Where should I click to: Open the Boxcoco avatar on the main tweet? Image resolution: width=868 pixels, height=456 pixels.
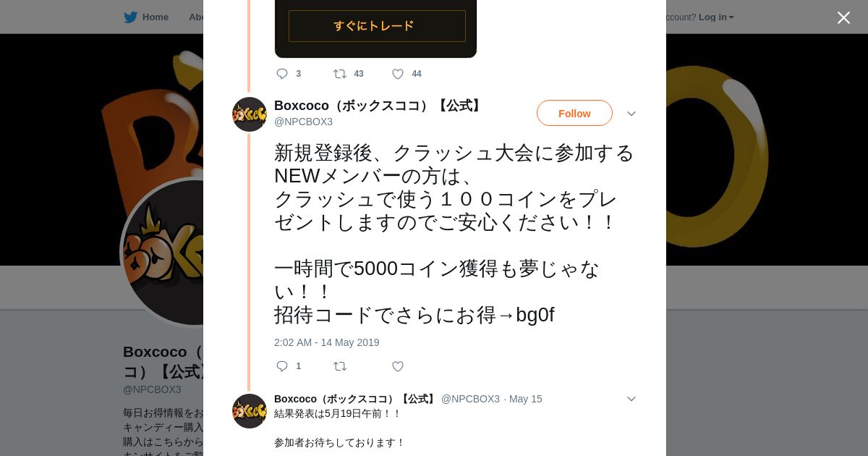coord(250,114)
